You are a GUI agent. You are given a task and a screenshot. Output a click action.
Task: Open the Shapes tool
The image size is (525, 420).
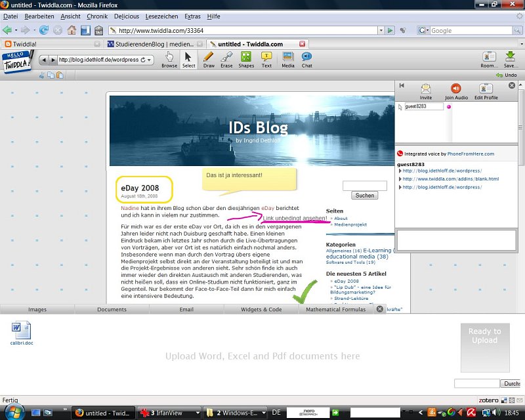coord(246,60)
